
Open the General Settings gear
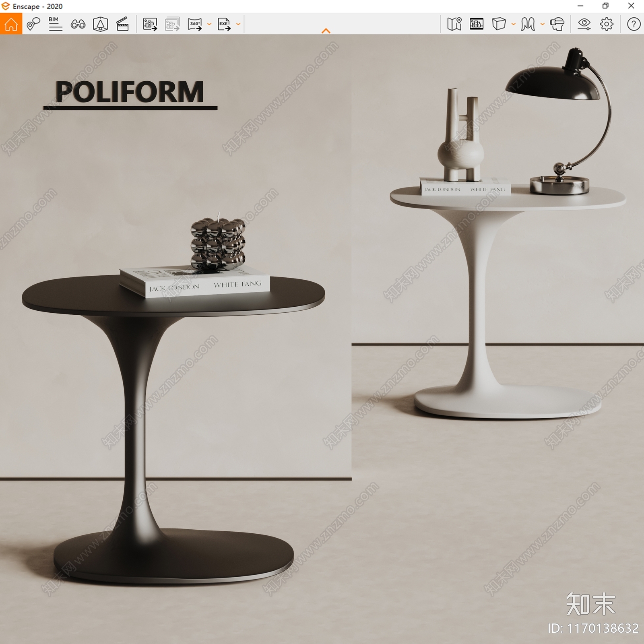pos(607,24)
